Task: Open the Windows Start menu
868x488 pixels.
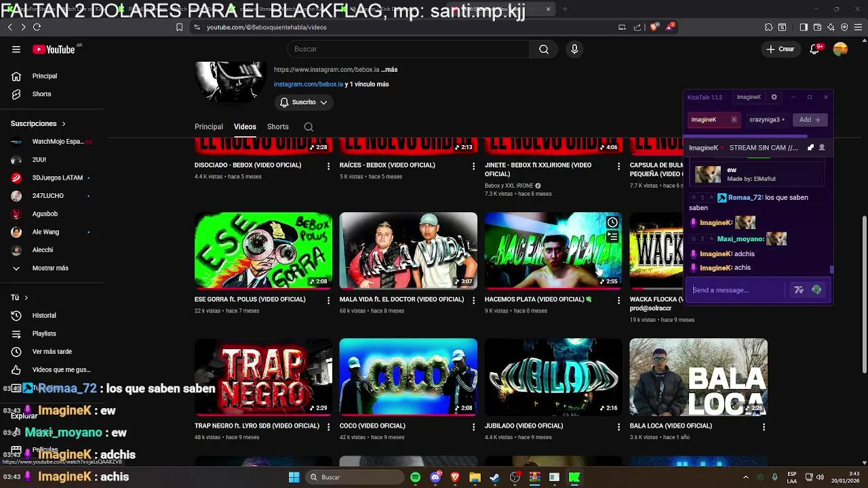Action: click(294, 477)
